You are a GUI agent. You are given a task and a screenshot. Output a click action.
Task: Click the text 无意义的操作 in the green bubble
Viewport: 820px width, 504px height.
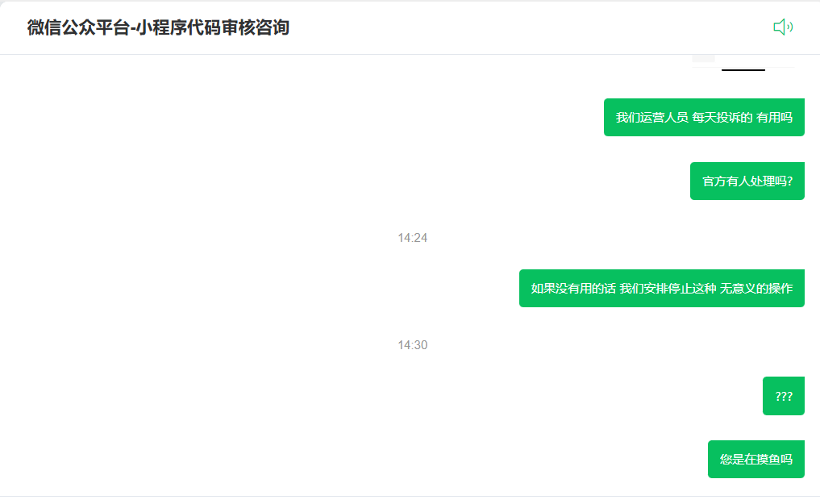coord(756,288)
